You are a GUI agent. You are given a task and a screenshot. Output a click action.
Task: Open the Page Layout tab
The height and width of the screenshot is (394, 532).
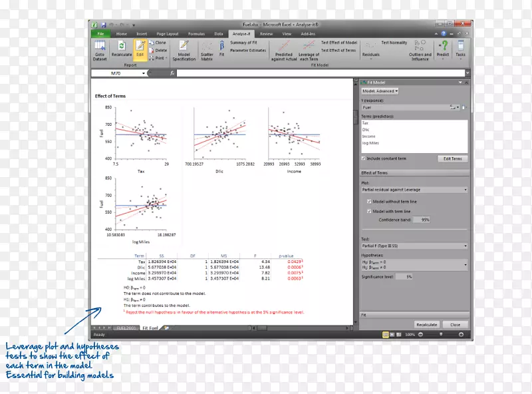(167, 33)
